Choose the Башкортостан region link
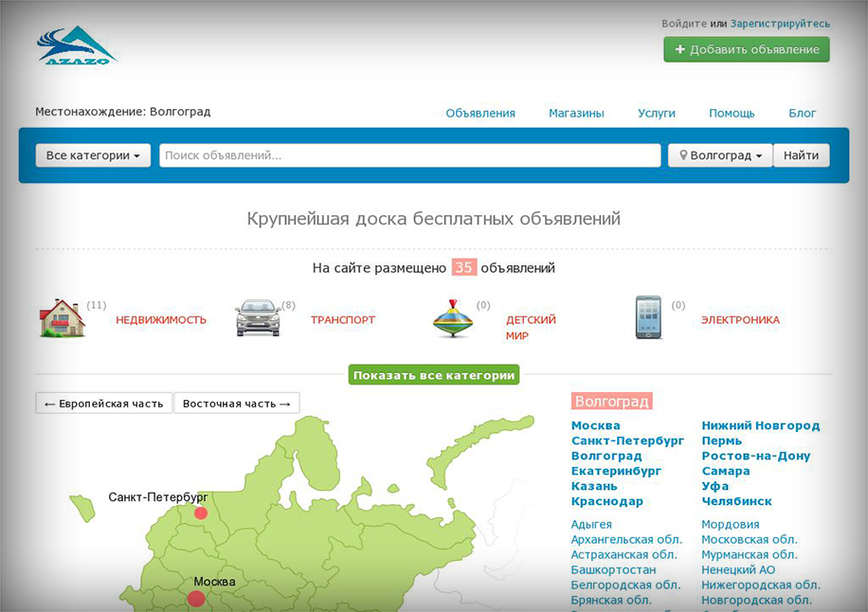Image resolution: width=868 pixels, height=612 pixels. [x=613, y=570]
